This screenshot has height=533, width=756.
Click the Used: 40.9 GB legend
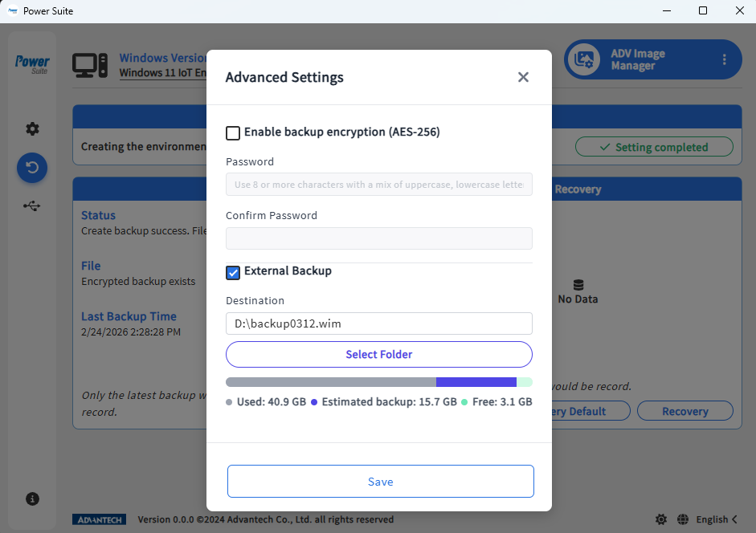(x=266, y=402)
